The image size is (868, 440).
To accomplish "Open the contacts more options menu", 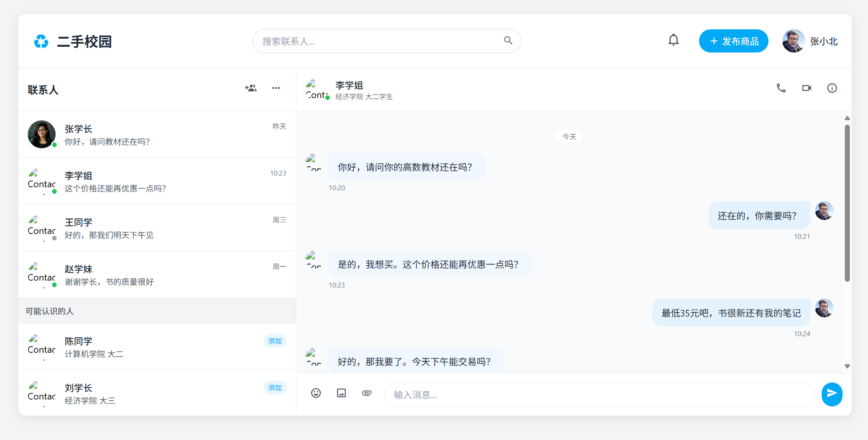I will [276, 88].
